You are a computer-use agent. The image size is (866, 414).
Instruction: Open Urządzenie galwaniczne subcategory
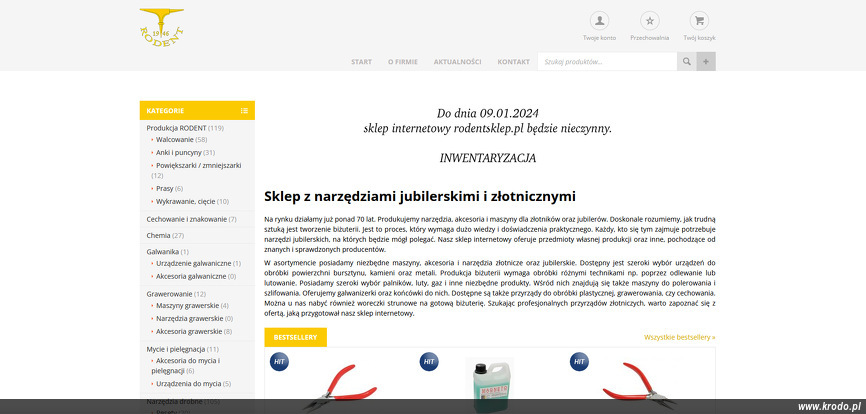(x=193, y=263)
